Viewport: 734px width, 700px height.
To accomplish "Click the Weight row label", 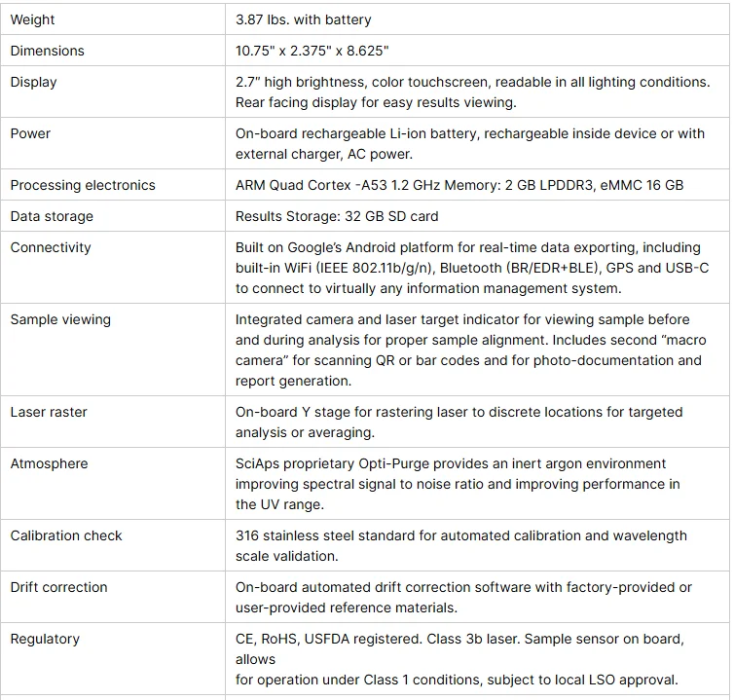I will tap(33, 19).
